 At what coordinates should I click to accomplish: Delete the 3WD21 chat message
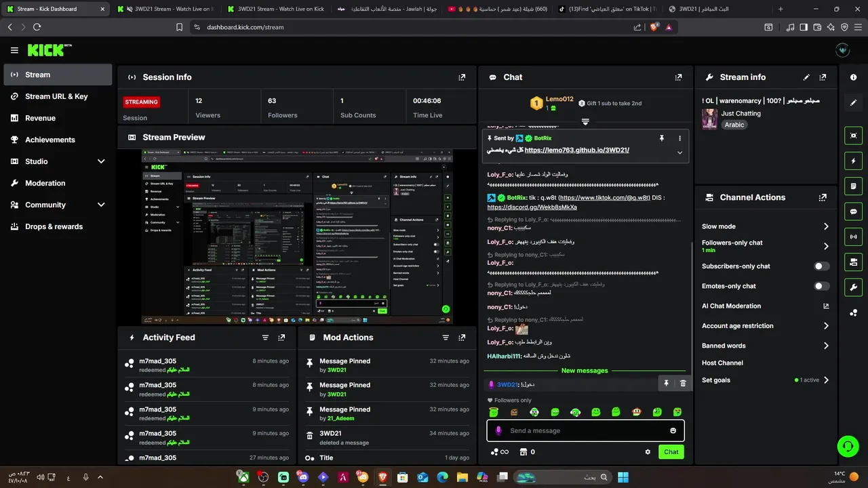point(683,384)
